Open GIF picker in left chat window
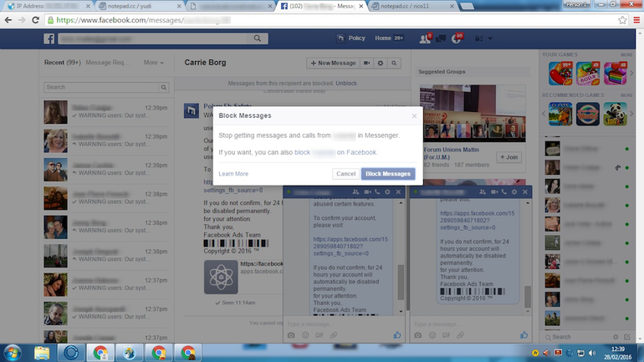 pos(319,335)
